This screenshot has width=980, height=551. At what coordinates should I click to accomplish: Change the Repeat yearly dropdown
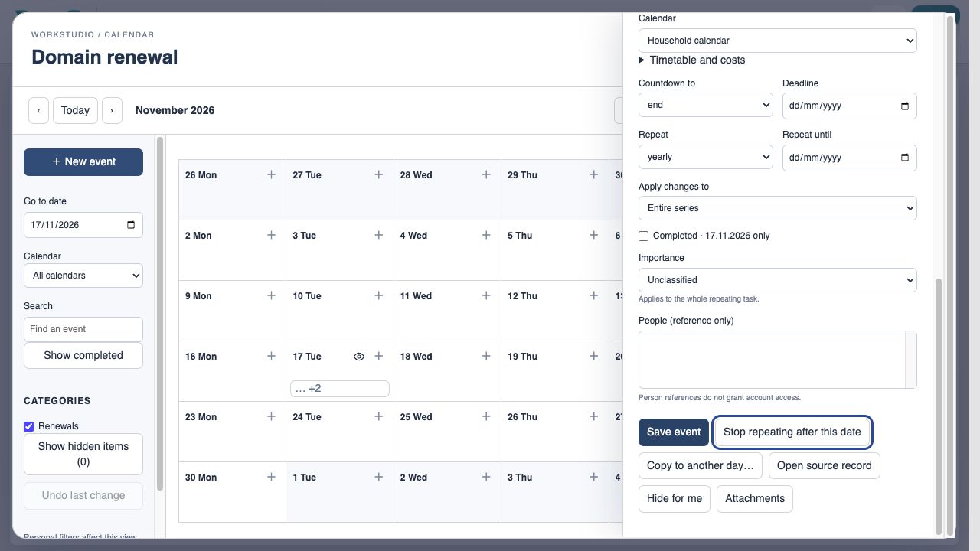point(705,157)
